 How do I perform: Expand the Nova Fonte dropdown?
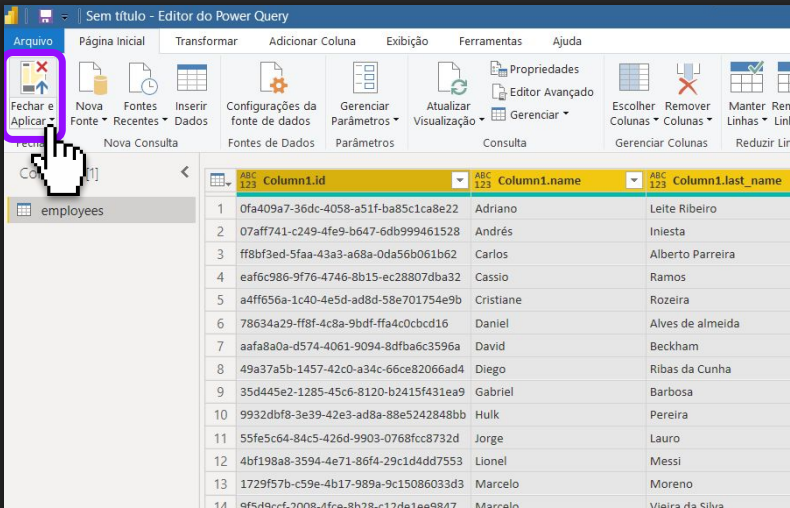104,120
